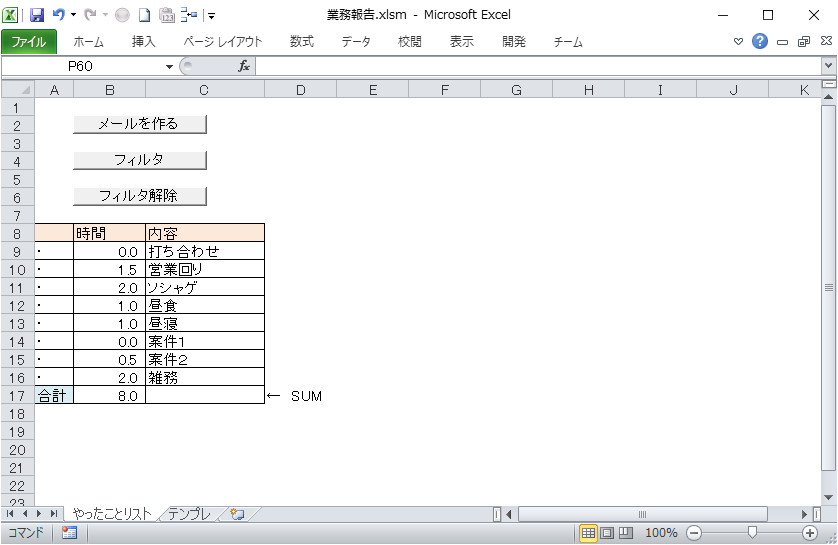Select the cell containing ソシャゲ
Image resolution: width=838 pixels, height=545 pixels.
(x=205, y=287)
